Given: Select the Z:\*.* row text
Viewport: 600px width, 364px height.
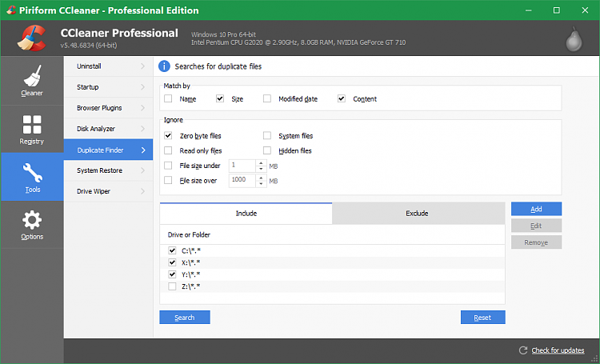Looking at the screenshot, I should tap(190, 286).
